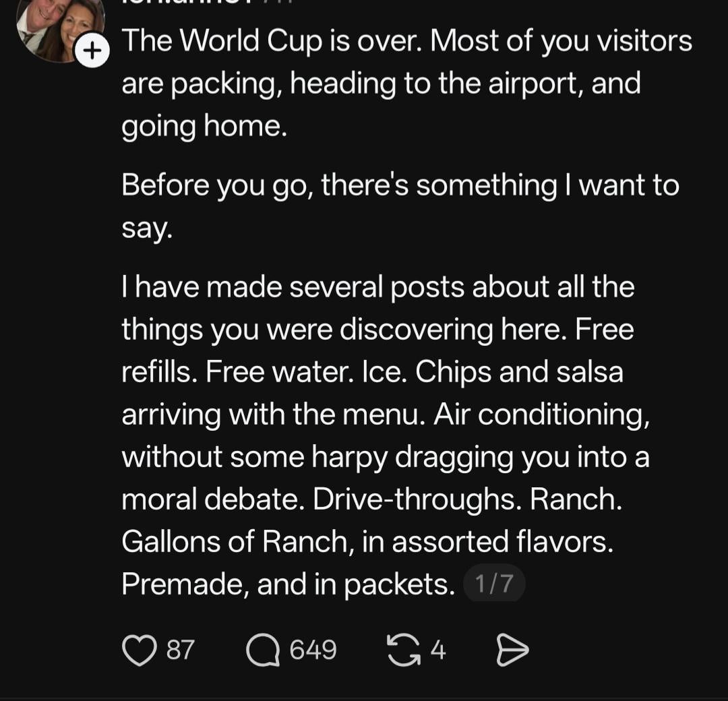Like the post with the heart icon
This screenshot has width=728, height=701.
(x=140, y=650)
